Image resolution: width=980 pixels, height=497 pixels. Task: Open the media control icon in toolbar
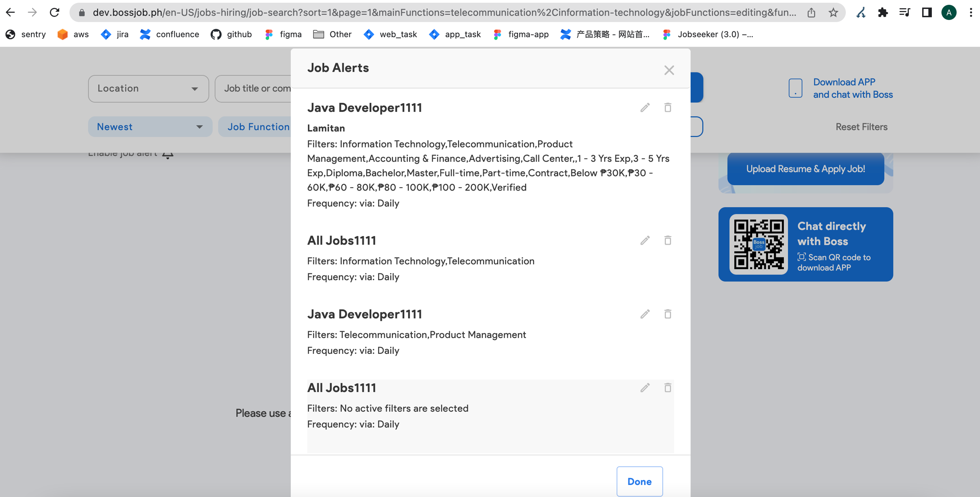[905, 13]
